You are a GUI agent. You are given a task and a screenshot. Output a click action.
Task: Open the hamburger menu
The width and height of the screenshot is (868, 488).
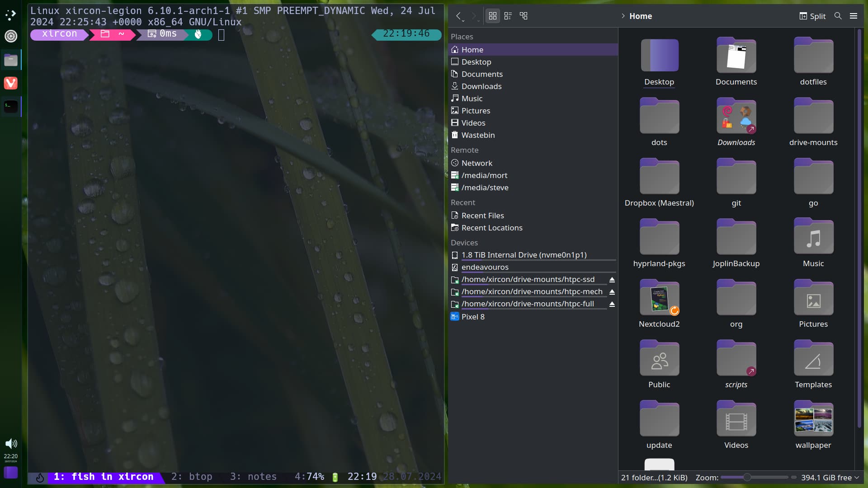[854, 16]
